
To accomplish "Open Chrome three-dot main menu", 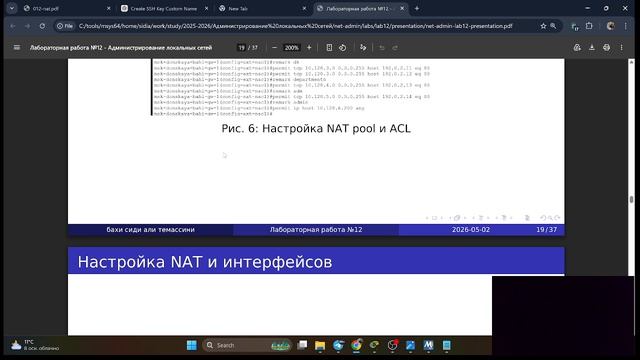I will pyautogui.click(x=625, y=26).
